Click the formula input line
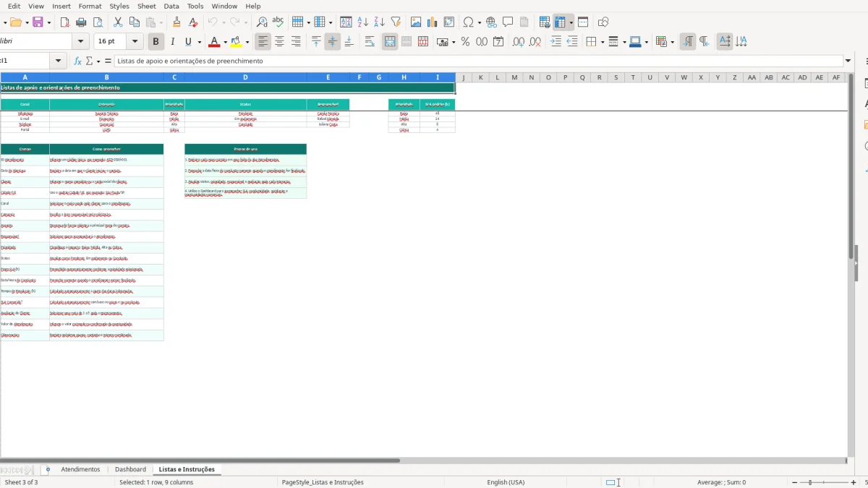 click(478, 61)
